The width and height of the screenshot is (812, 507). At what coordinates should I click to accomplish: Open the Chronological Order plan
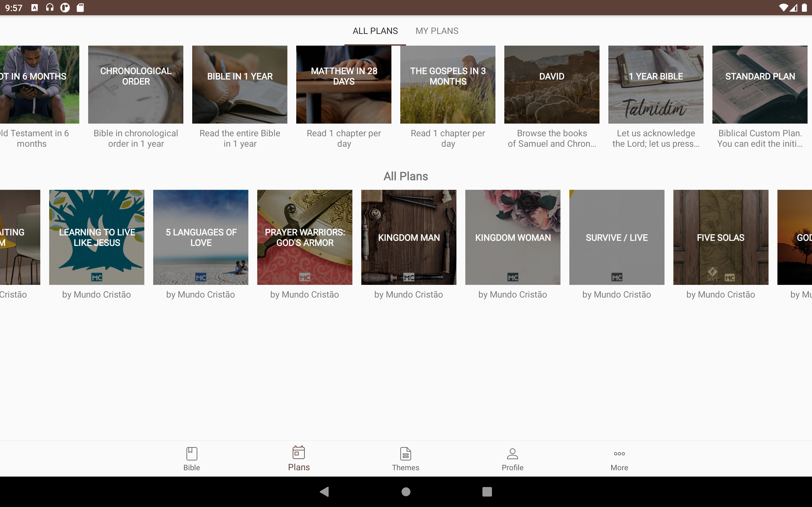click(135, 85)
